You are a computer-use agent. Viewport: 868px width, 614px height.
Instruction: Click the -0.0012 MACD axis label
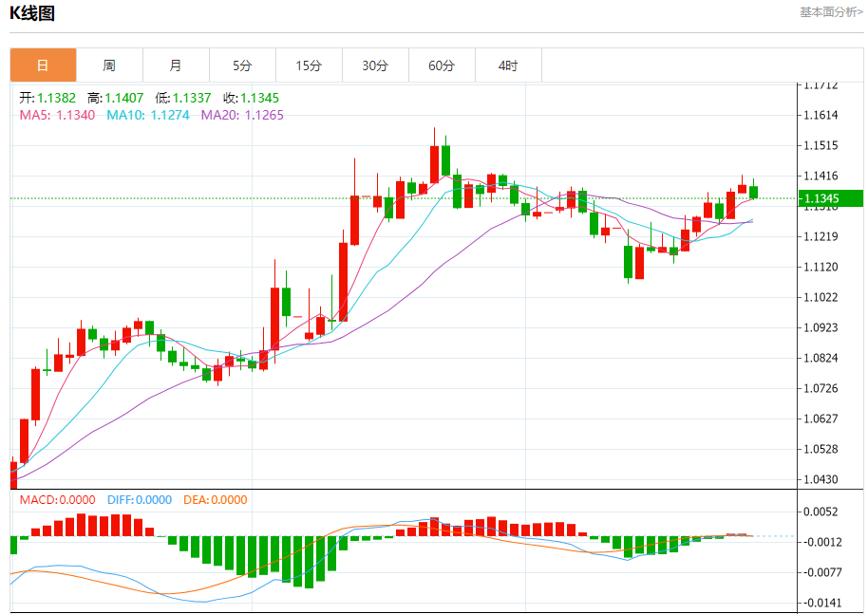(x=821, y=542)
